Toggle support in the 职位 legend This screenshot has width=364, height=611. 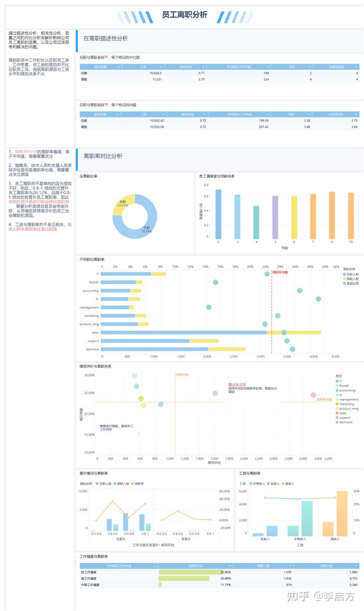(343, 418)
